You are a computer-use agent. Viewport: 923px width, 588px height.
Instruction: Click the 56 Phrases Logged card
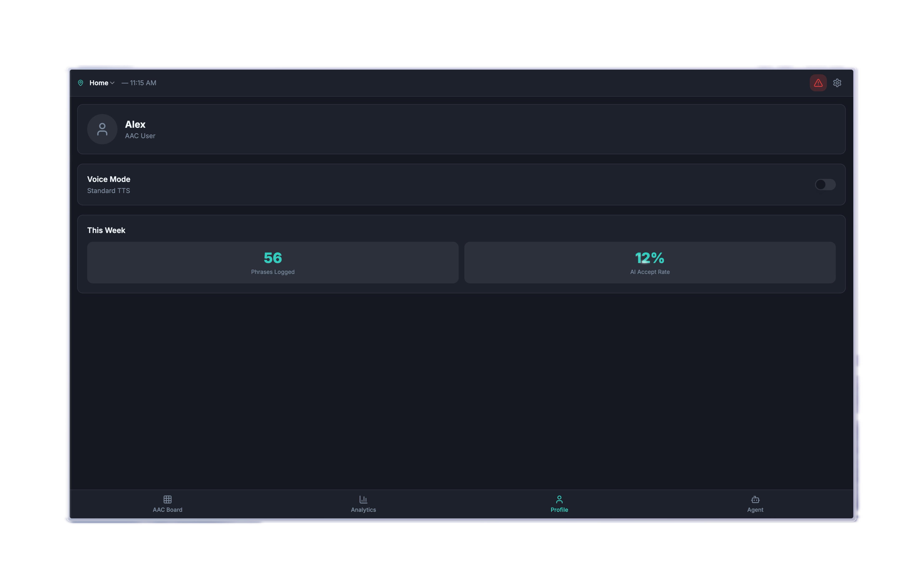click(x=273, y=262)
